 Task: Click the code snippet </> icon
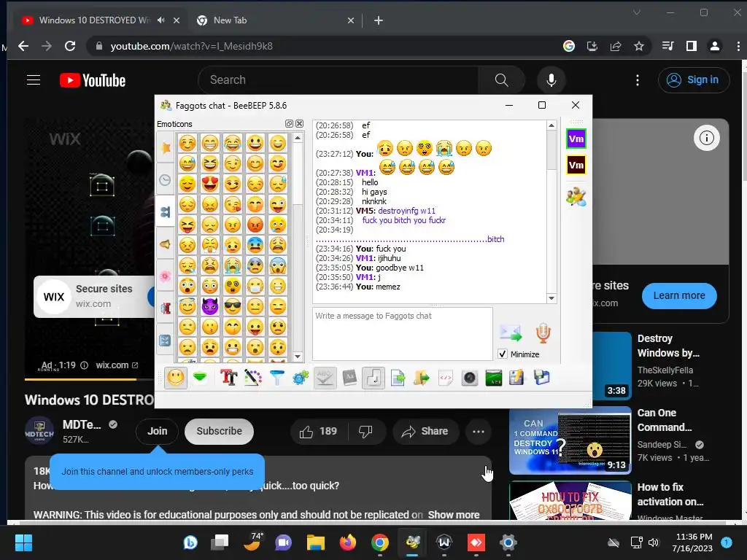(x=446, y=378)
